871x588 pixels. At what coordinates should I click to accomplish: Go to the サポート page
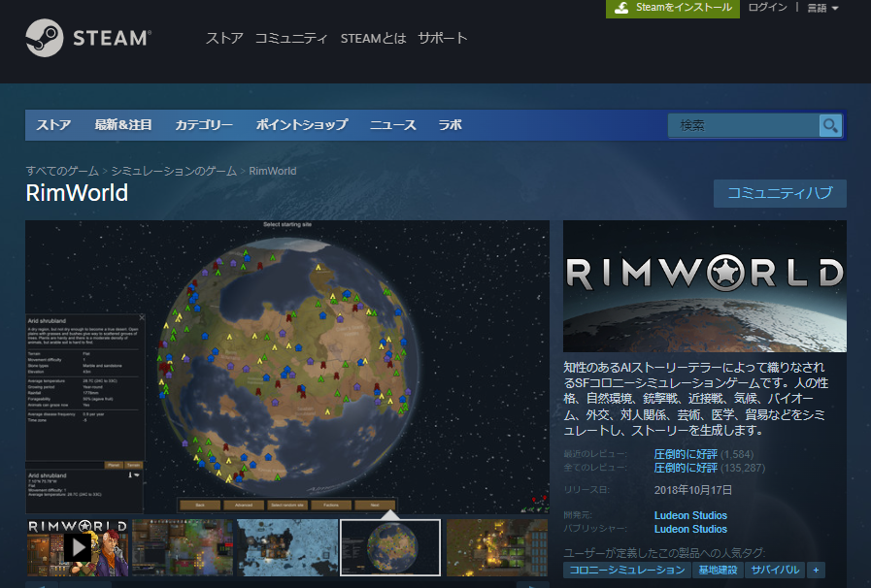tap(443, 39)
